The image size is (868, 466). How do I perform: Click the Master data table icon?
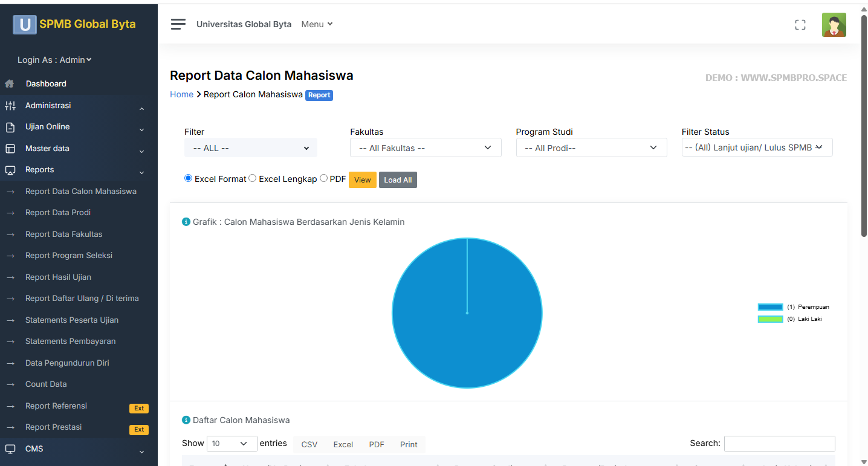(x=10, y=149)
